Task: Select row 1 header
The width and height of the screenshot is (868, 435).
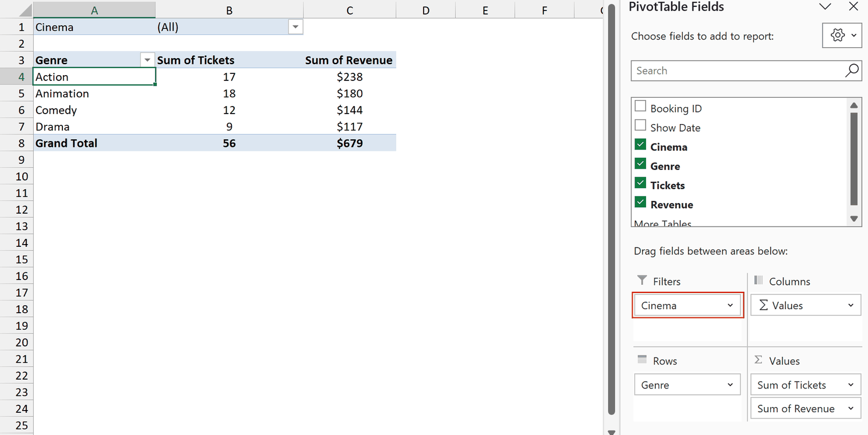Action: (x=16, y=27)
